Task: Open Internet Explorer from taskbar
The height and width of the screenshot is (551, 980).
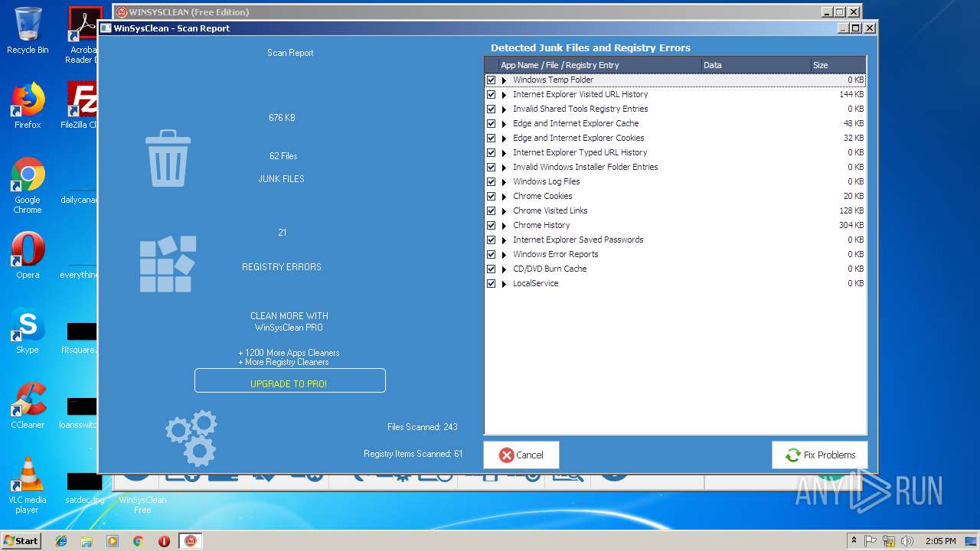Action: tap(61, 540)
